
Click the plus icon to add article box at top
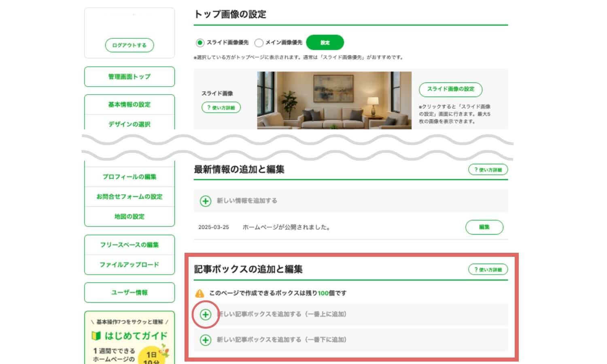(206, 314)
